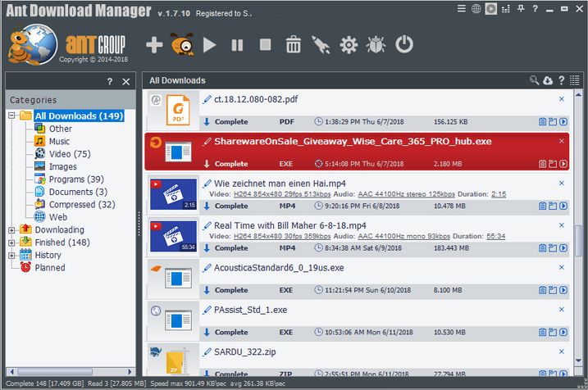Stop downloads with the stop button
588x390 pixels.
click(x=265, y=44)
